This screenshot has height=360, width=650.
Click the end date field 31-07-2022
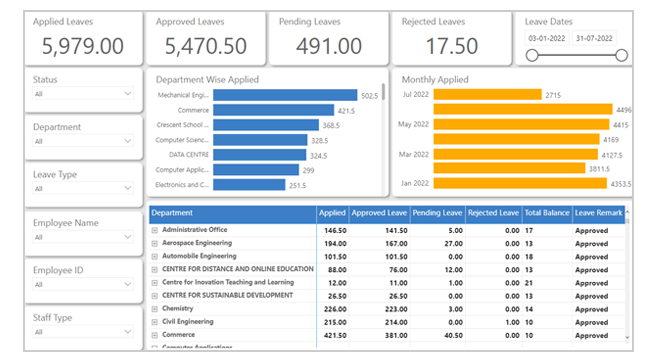[594, 38]
